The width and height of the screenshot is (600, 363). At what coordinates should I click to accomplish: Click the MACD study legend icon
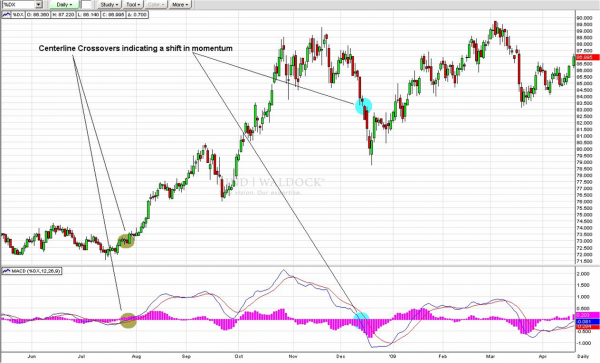[x=6, y=271]
